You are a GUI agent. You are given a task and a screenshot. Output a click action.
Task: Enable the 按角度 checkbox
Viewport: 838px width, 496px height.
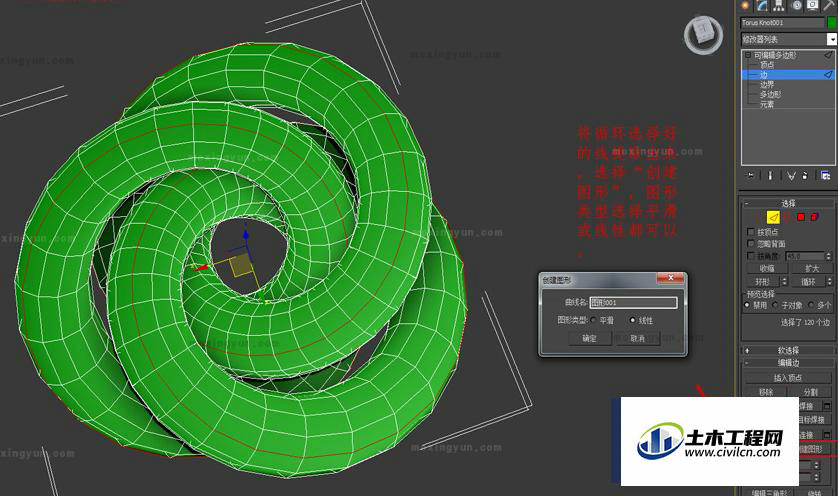[751, 256]
